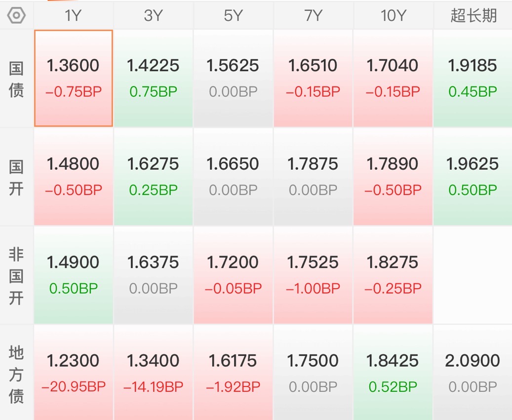Select the 国开 row label

pos(16,177)
